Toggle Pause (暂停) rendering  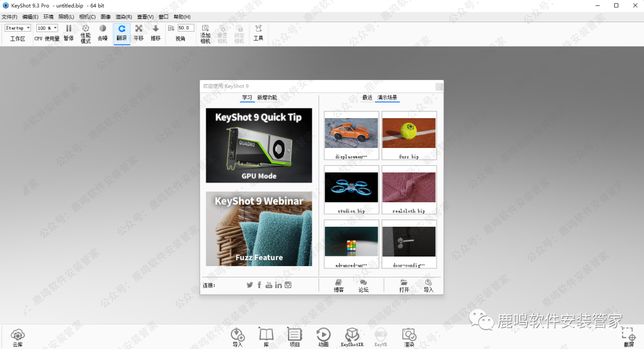pyautogui.click(x=69, y=32)
